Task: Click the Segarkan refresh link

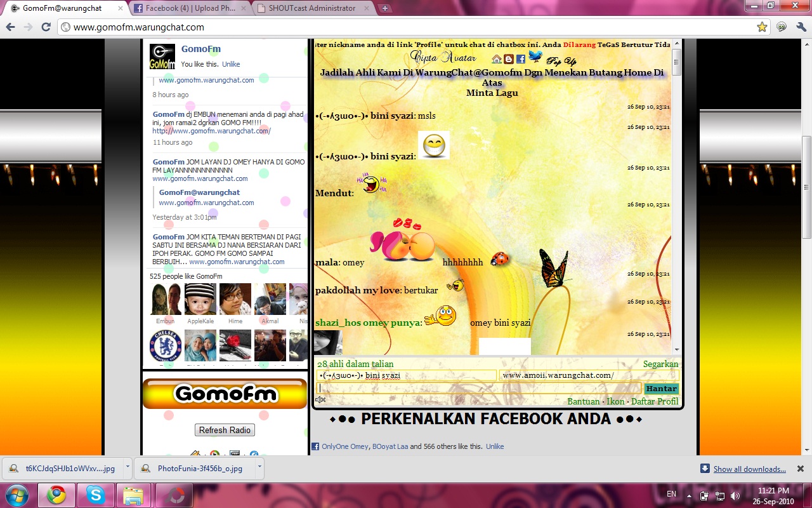Action: [660, 364]
